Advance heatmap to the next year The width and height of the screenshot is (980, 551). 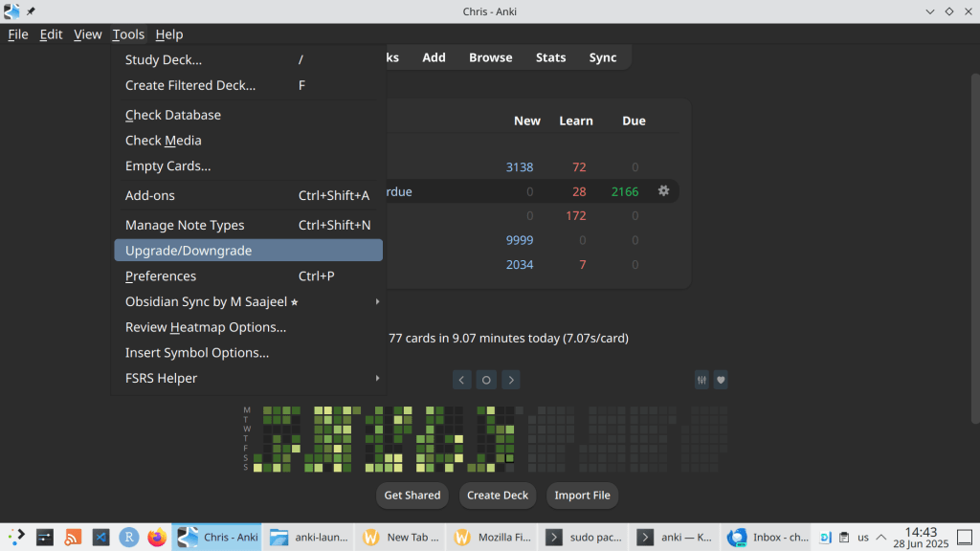click(511, 380)
